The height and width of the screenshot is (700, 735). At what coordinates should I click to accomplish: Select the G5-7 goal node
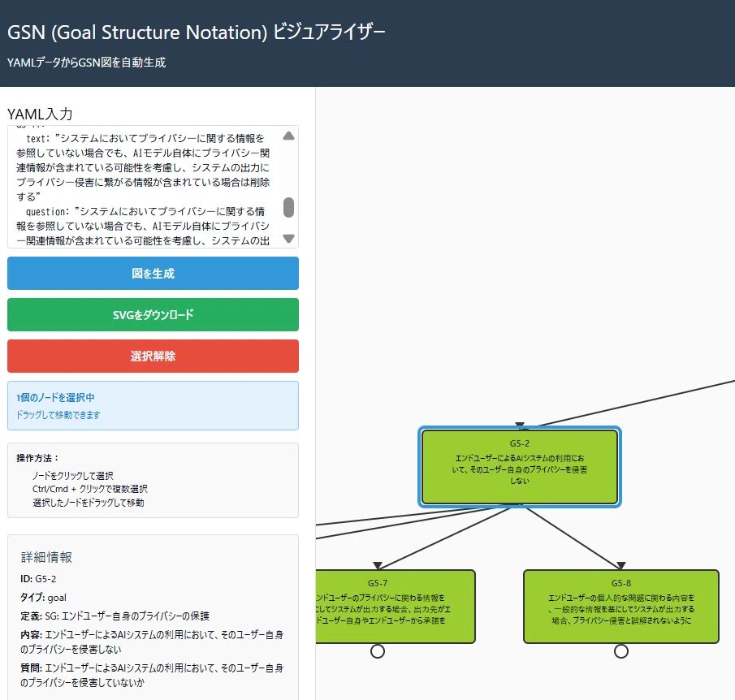[396, 607]
